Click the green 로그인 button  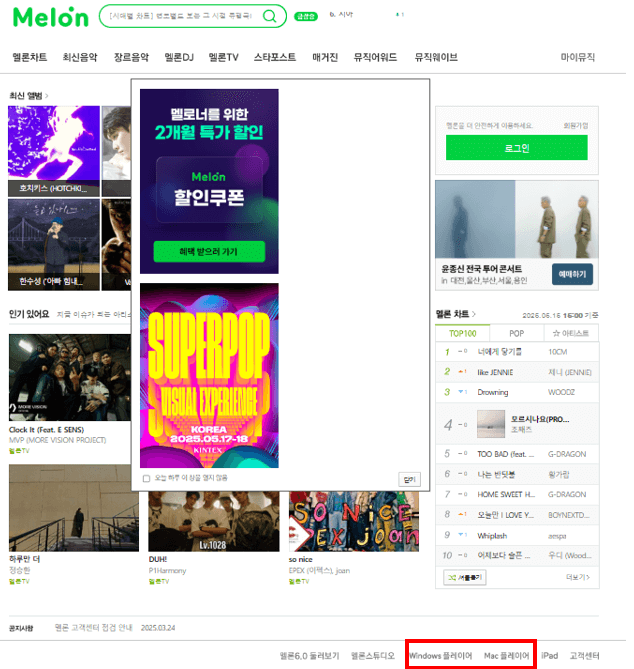point(516,148)
